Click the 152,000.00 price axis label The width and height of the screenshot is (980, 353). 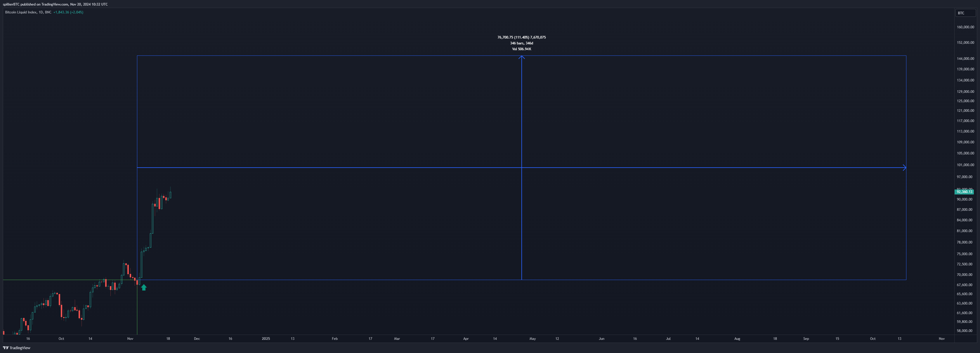[966, 43]
